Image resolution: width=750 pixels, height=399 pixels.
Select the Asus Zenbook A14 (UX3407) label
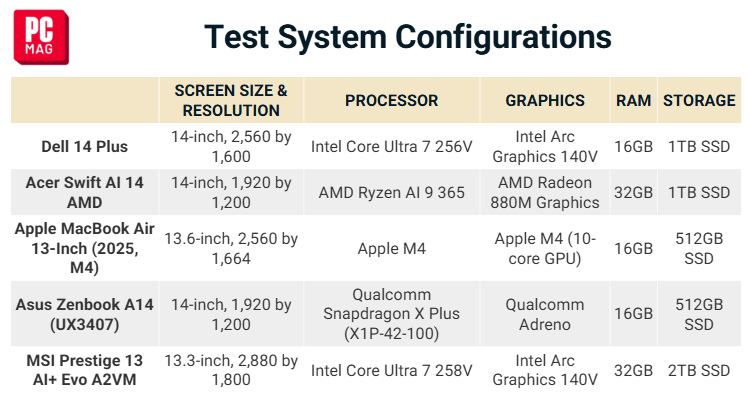[x=85, y=314]
